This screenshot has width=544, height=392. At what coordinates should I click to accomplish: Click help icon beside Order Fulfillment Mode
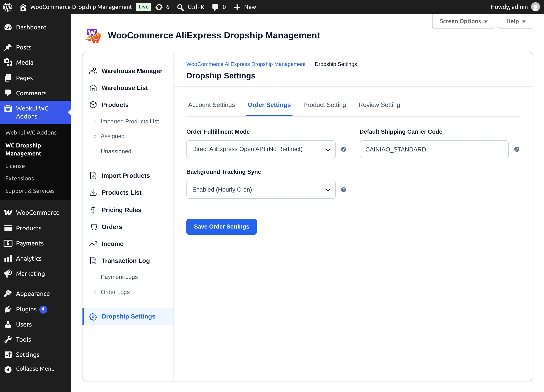pyautogui.click(x=344, y=149)
